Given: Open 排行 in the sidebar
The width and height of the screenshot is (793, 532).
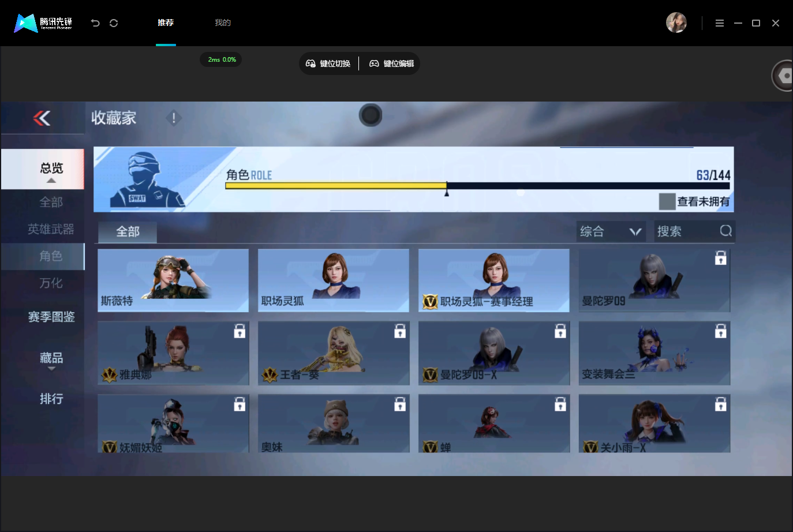Looking at the screenshot, I should coord(51,399).
